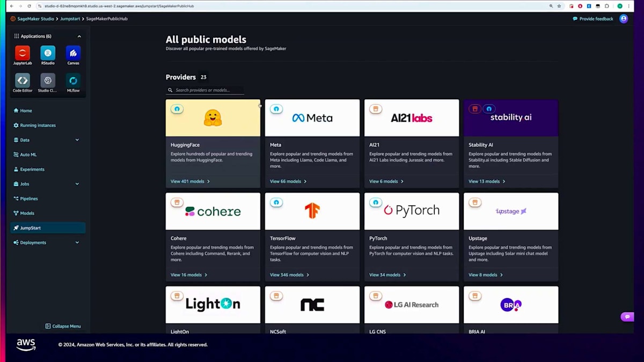The image size is (644, 362).
Task: Click the Running instances gear icon
Action: click(x=16, y=125)
